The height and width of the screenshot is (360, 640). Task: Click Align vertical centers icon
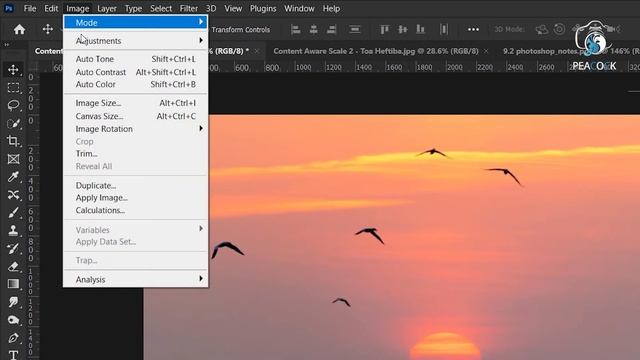click(x=402, y=29)
